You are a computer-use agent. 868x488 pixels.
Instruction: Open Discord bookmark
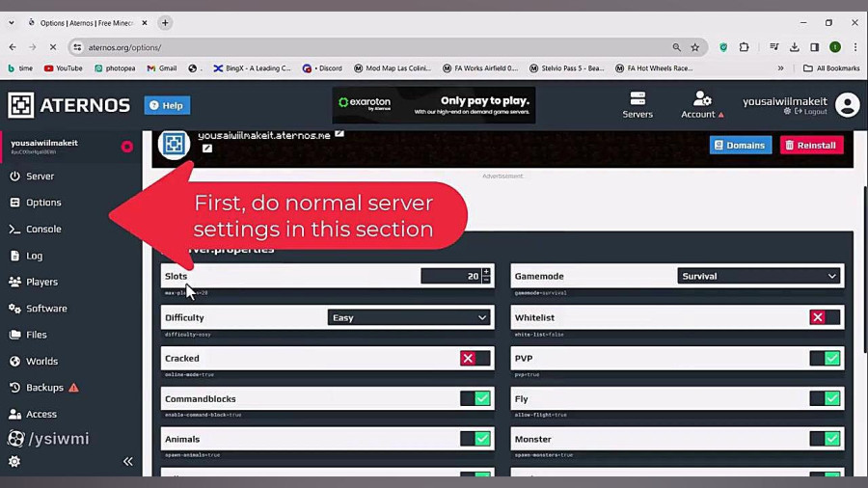pyautogui.click(x=323, y=68)
